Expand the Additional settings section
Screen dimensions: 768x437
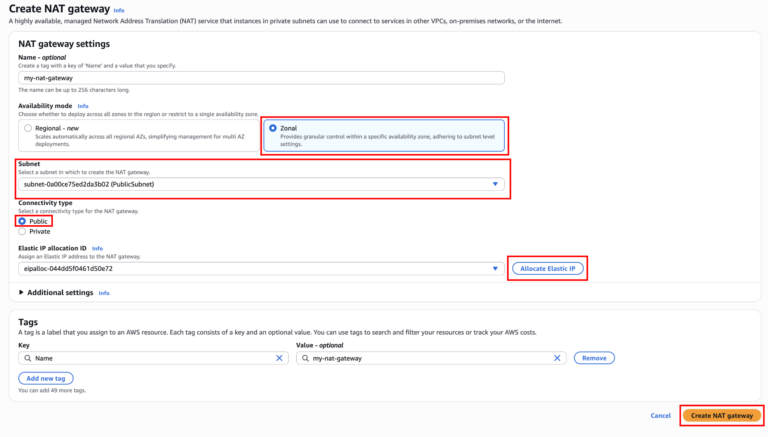tap(23, 293)
